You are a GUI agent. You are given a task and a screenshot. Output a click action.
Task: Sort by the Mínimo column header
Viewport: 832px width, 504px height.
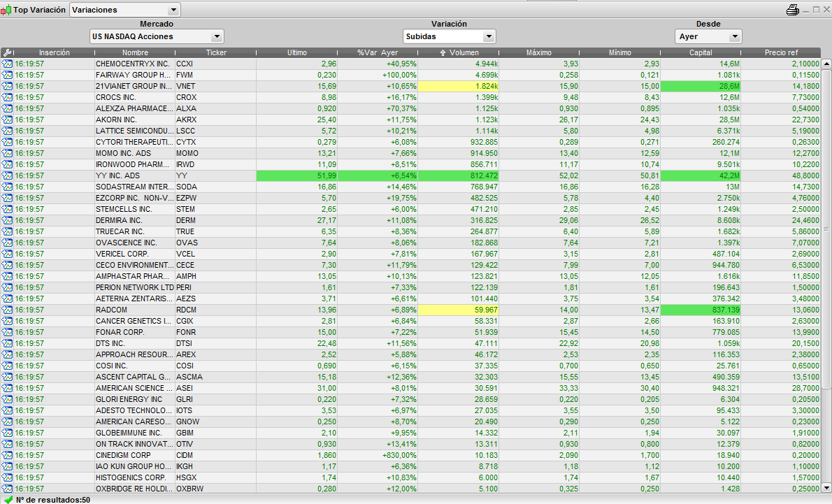620,52
